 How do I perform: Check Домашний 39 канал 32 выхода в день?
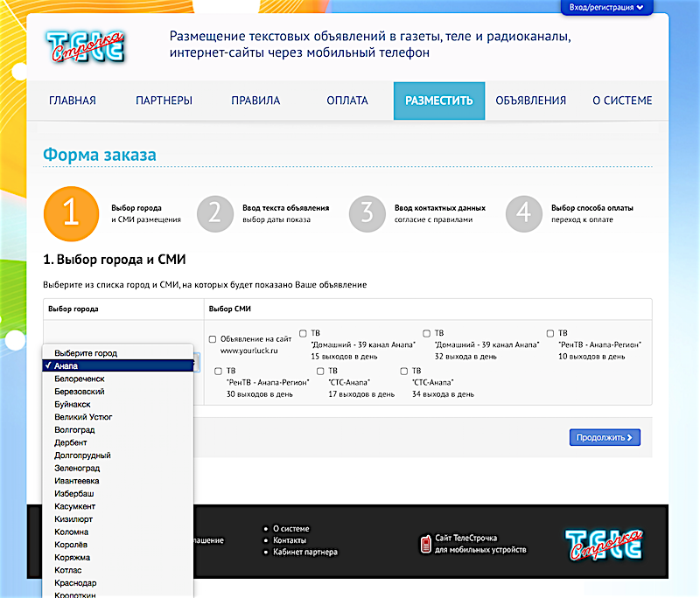427,334
